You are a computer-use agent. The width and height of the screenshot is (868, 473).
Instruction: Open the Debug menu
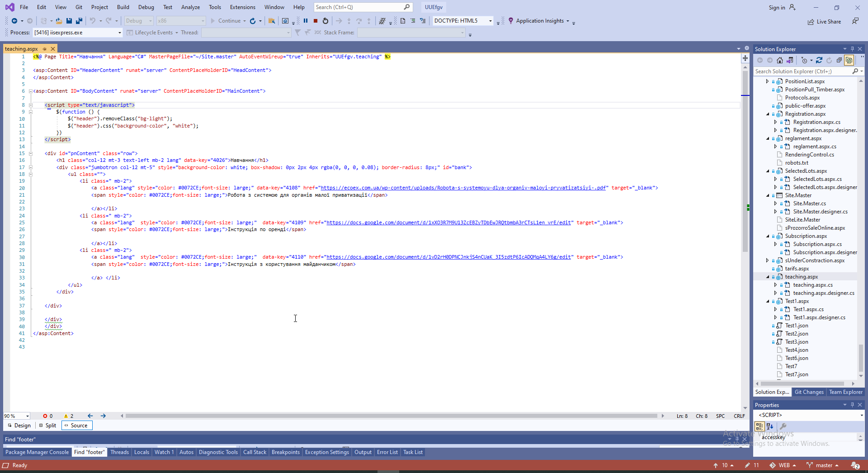146,7
